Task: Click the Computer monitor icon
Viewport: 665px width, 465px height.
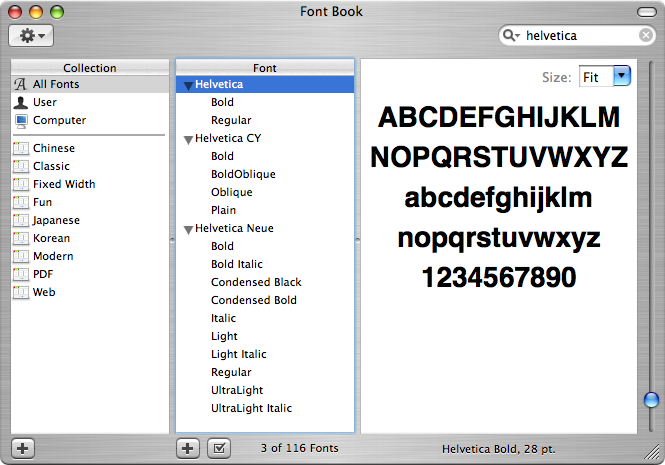Action: 21,121
